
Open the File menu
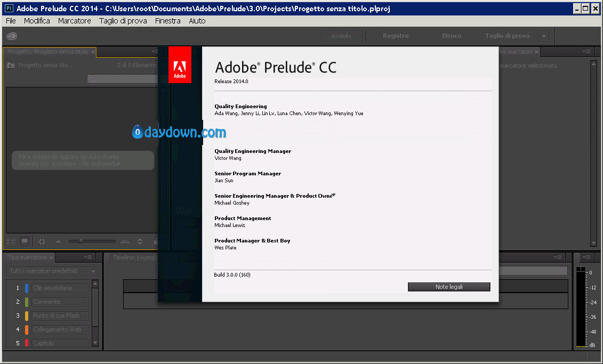(11, 21)
